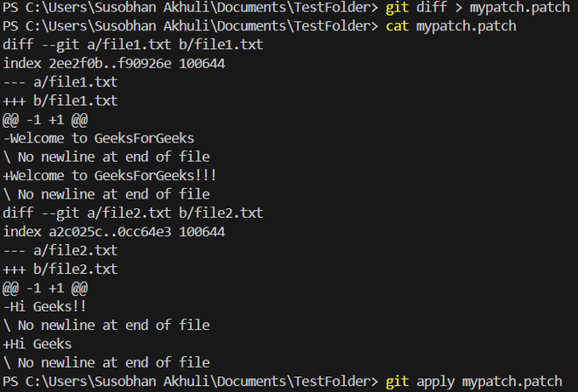
Task: Click the "+++ b/file2.txt" header line
Action: [60, 269]
